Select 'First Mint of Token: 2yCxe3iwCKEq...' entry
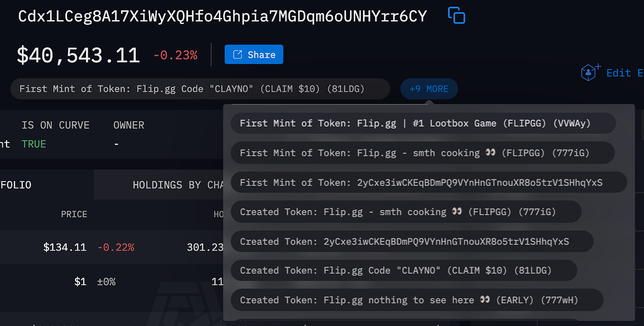Image resolution: width=644 pixels, height=326 pixels. pyautogui.click(x=429, y=183)
